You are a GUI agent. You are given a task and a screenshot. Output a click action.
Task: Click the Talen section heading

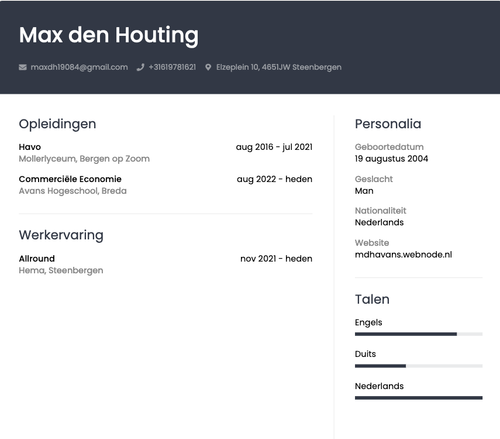[x=372, y=299]
